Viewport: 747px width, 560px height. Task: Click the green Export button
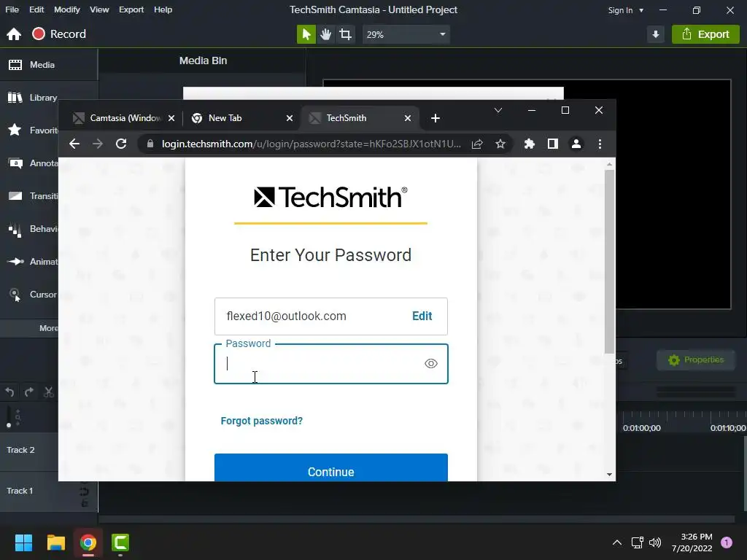click(705, 34)
